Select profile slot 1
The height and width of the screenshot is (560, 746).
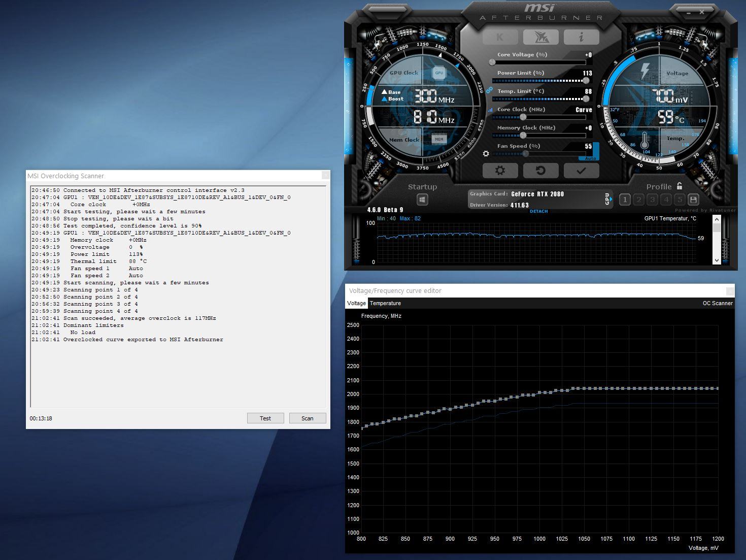click(625, 200)
